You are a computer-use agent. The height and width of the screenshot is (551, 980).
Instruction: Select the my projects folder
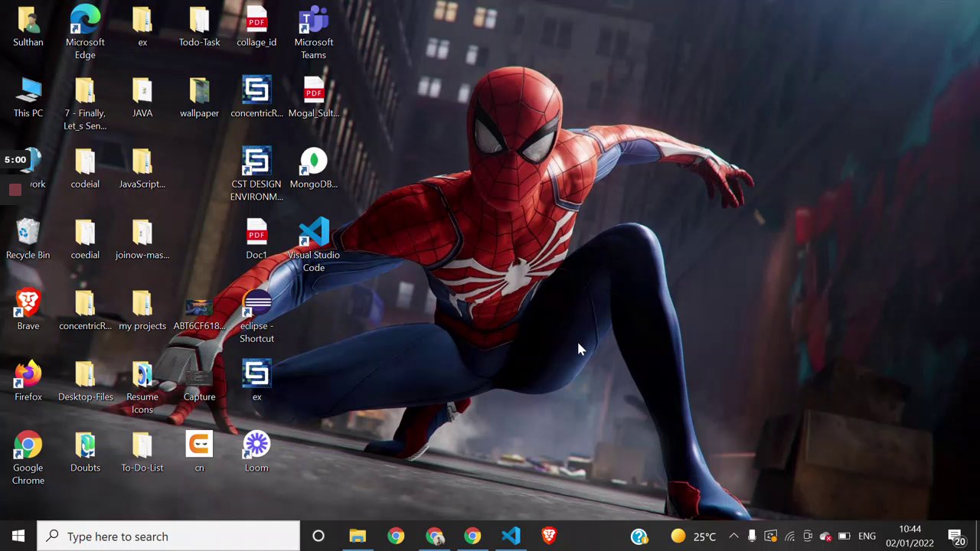tap(142, 311)
